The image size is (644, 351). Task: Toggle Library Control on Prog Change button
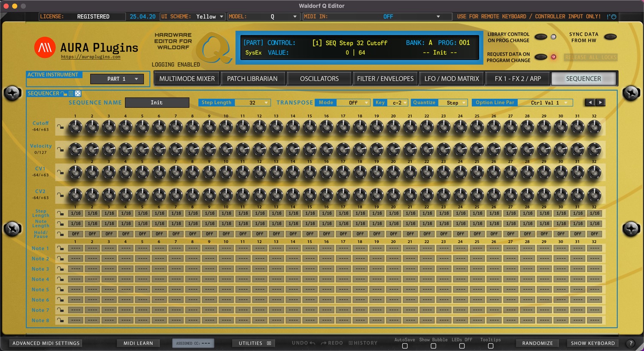541,37
